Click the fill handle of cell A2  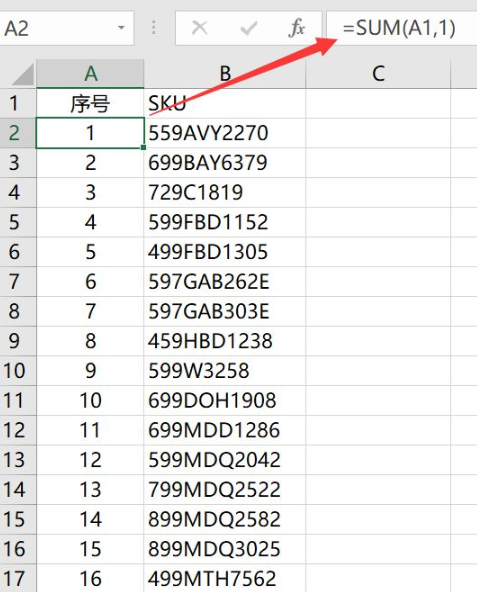(144, 148)
